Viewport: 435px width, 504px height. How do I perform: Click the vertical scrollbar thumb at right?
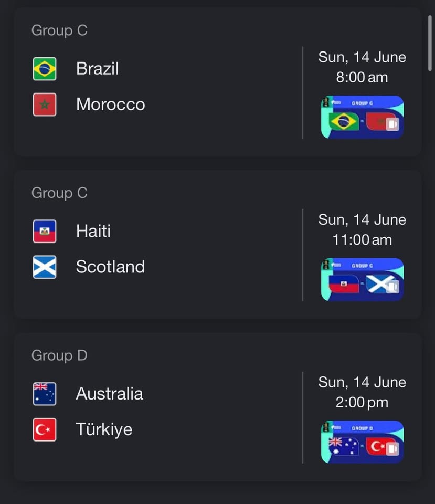430,43
